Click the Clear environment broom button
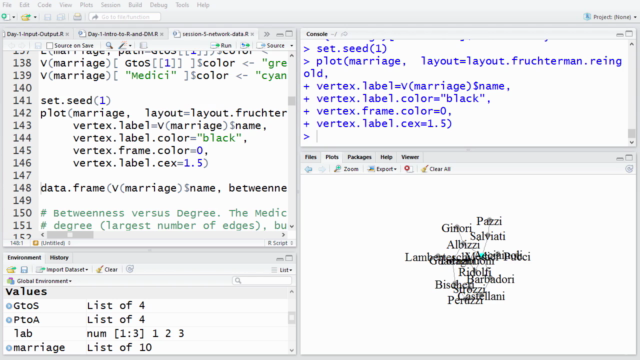This screenshot has height=360, width=640. pos(107,269)
